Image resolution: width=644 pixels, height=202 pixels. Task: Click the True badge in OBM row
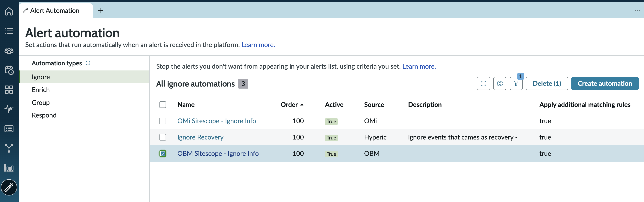pos(331,154)
